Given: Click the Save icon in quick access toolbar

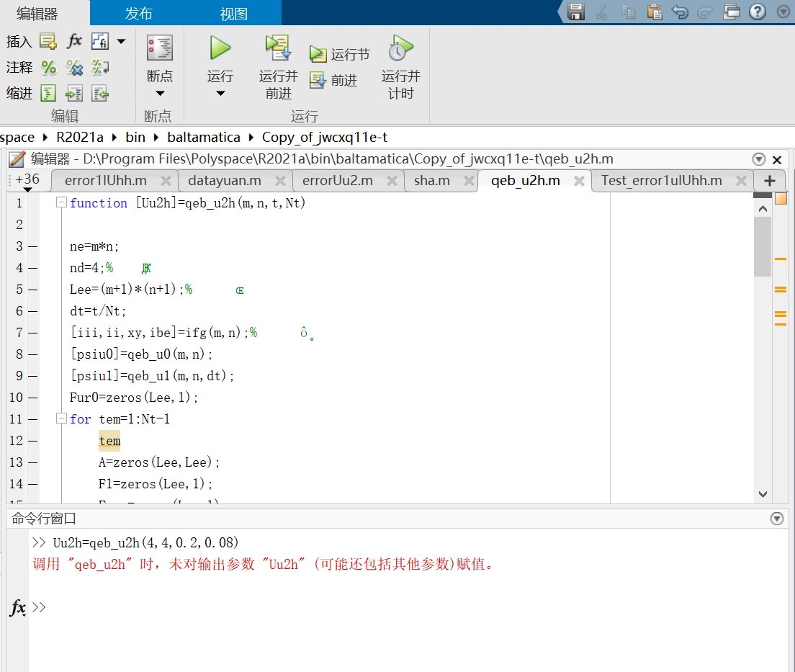Looking at the screenshot, I should point(576,12).
